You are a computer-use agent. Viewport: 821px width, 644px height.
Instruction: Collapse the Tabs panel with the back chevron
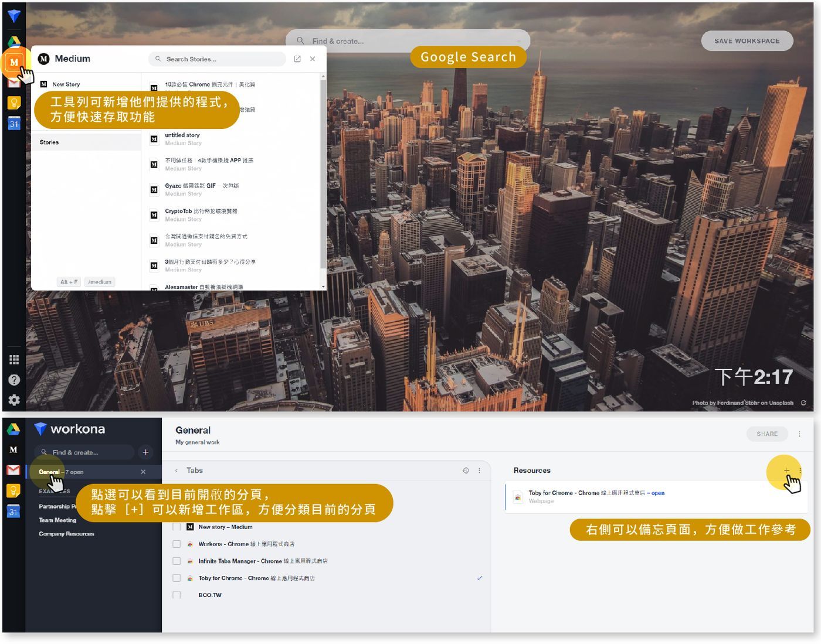[x=177, y=471]
